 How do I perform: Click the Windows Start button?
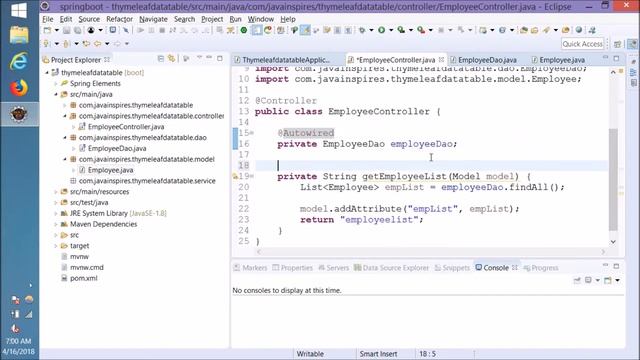click(x=19, y=10)
